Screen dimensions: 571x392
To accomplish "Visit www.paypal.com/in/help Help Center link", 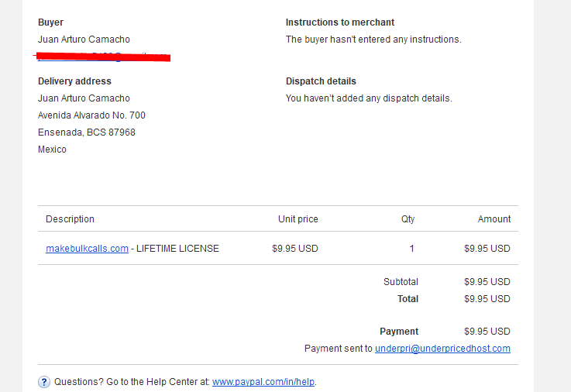I will pyautogui.click(x=263, y=382).
